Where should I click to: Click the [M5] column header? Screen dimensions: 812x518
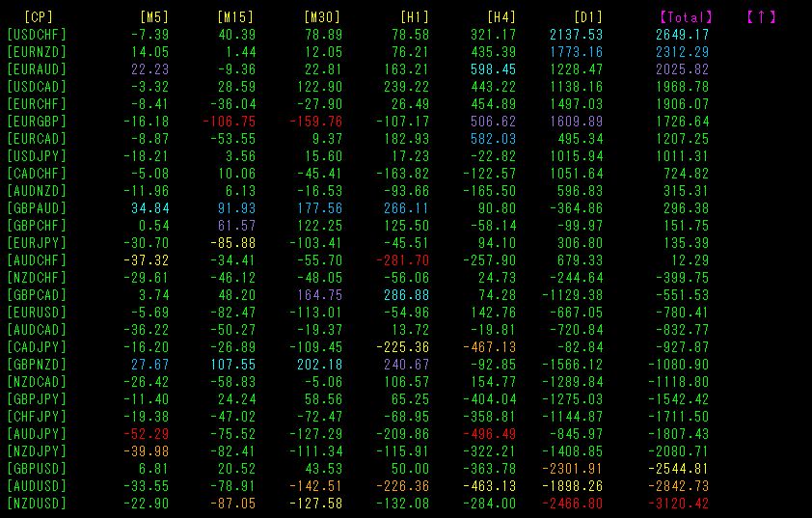pyautogui.click(x=154, y=17)
